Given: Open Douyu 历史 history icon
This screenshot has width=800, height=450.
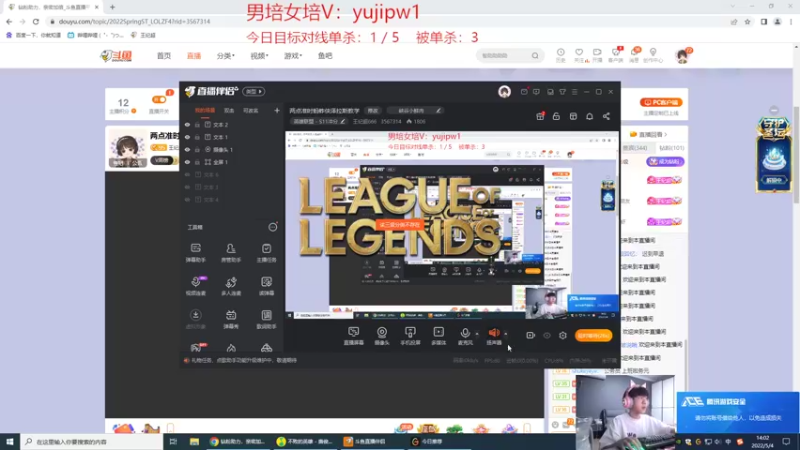Looking at the screenshot, I should tap(560, 55).
